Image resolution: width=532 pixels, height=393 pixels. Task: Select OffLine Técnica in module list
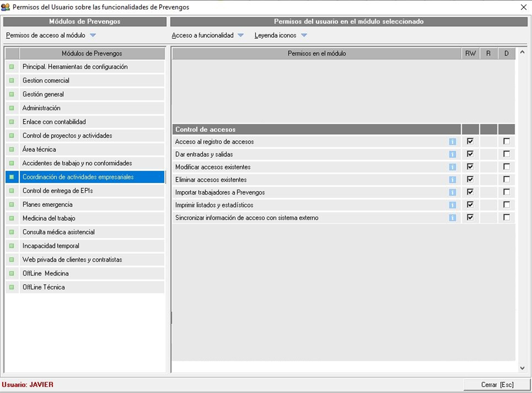click(x=44, y=287)
